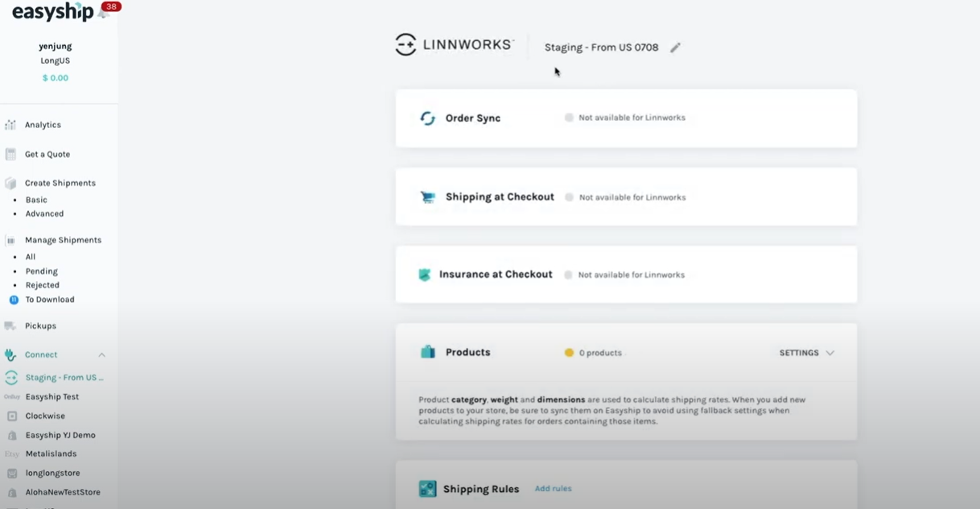Select Advanced shipment creation
The image size is (980, 509).
[44, 213]
